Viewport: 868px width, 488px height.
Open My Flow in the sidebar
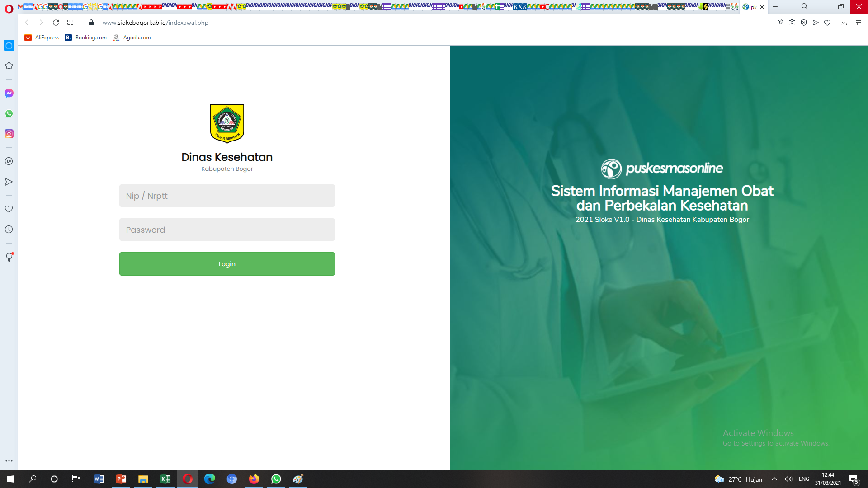click(x=9, y=182)
